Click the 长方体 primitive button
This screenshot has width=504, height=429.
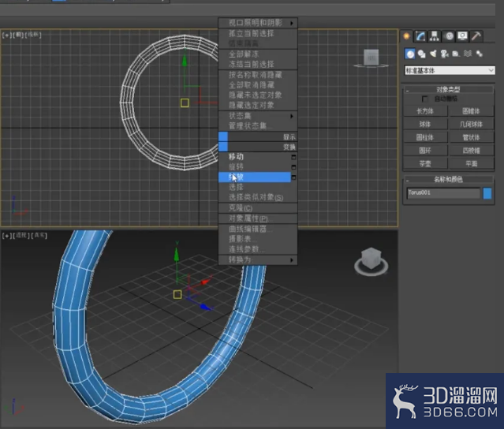point(425,111)
